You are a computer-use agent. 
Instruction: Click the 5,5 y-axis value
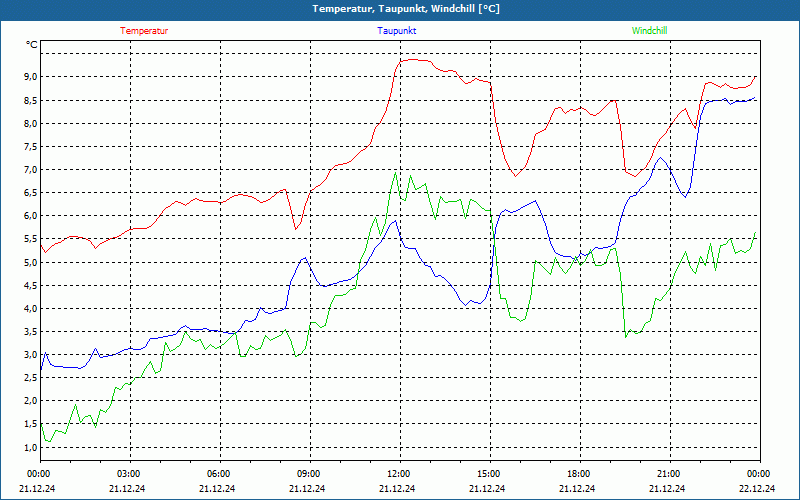32,239
